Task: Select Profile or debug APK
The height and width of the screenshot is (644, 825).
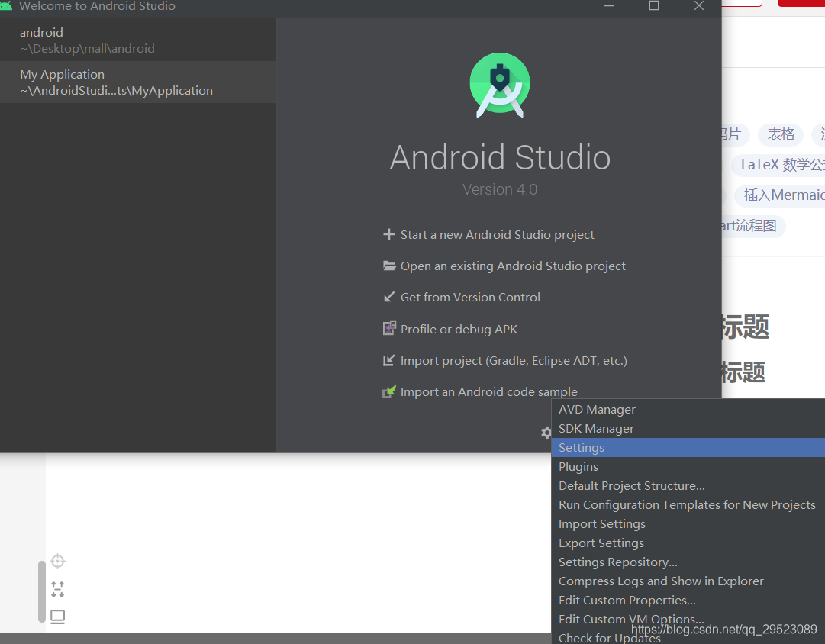Action: click(x=459, y=330)
